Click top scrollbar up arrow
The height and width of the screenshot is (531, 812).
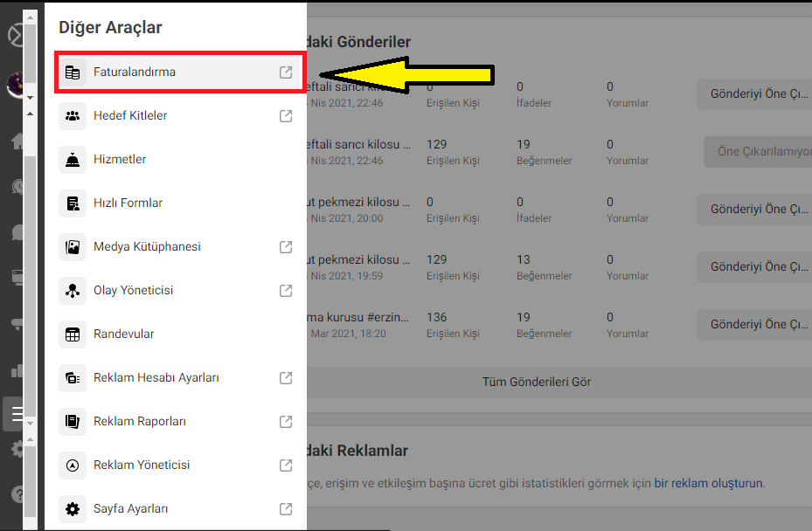click(30, 17)
